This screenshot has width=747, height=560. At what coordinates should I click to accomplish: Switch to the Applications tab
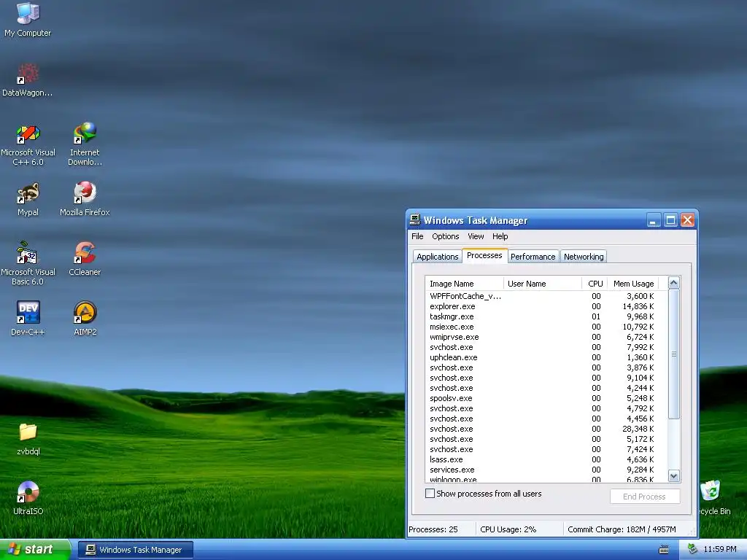coord(438,257)
